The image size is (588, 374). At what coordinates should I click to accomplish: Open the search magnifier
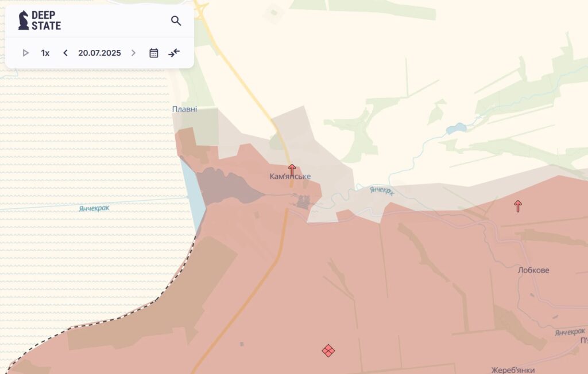(176, 21)
